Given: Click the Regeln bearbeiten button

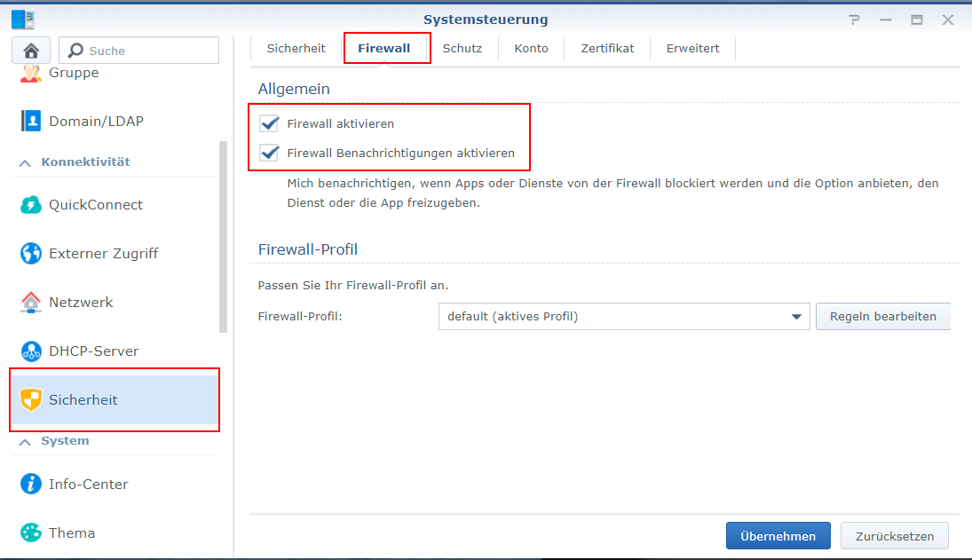Looking at the screenshot, I should (x=882, y=316).
